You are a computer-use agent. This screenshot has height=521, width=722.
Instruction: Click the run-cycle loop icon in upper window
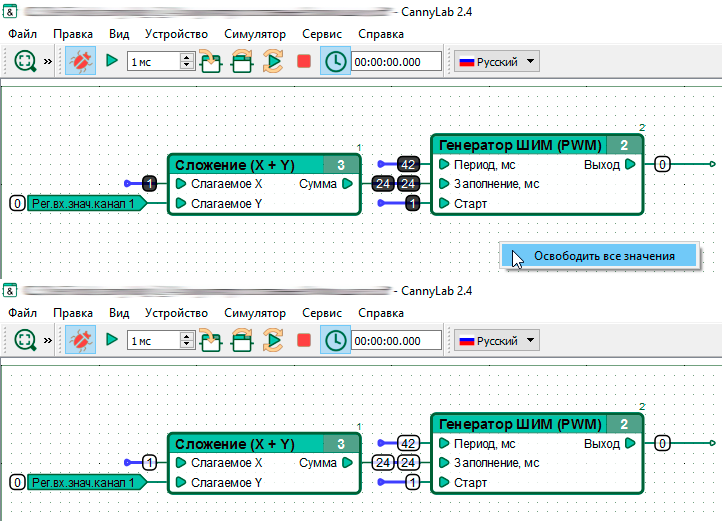tap(273, 61)
